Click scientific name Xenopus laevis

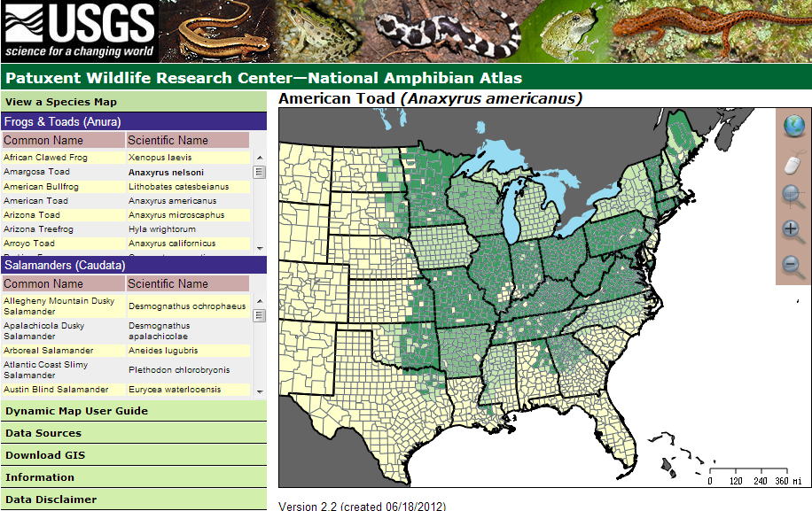[x=160, y=158]
